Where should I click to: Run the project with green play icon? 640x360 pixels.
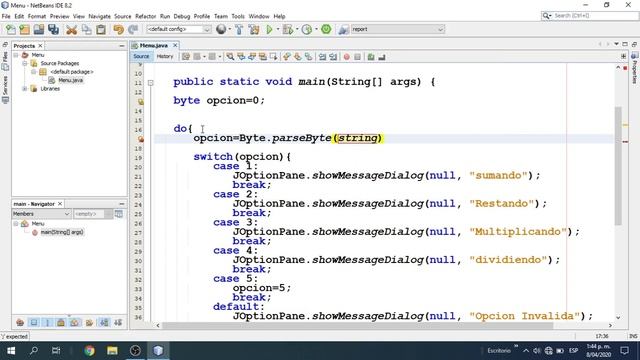(269, 29)
